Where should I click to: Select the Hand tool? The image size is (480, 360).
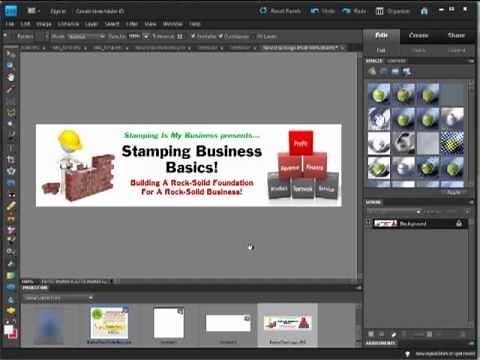click(11, 77)
